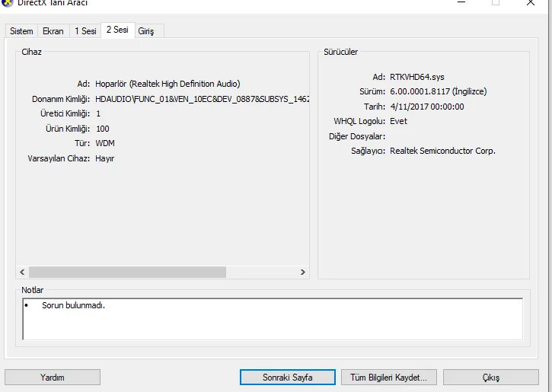Click the 'Notlar' group label
This screenshot has width=552, height=392.
(33, 290)
